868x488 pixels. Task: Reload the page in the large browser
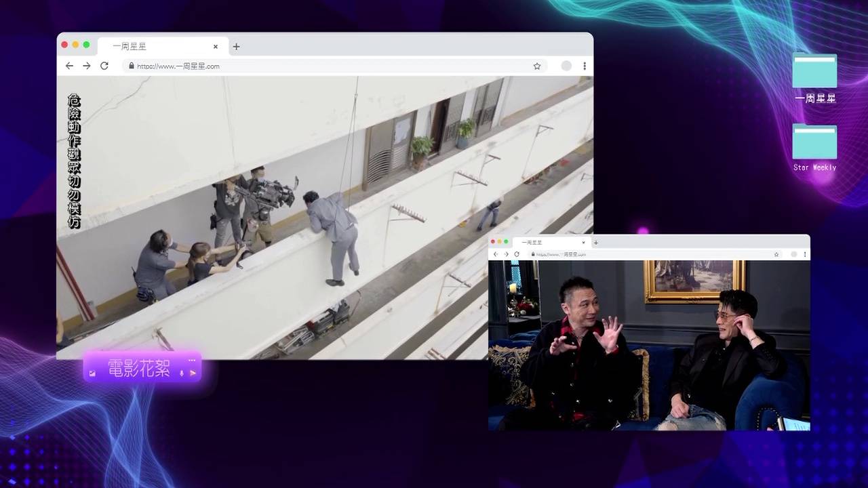[x=104, y=66]
